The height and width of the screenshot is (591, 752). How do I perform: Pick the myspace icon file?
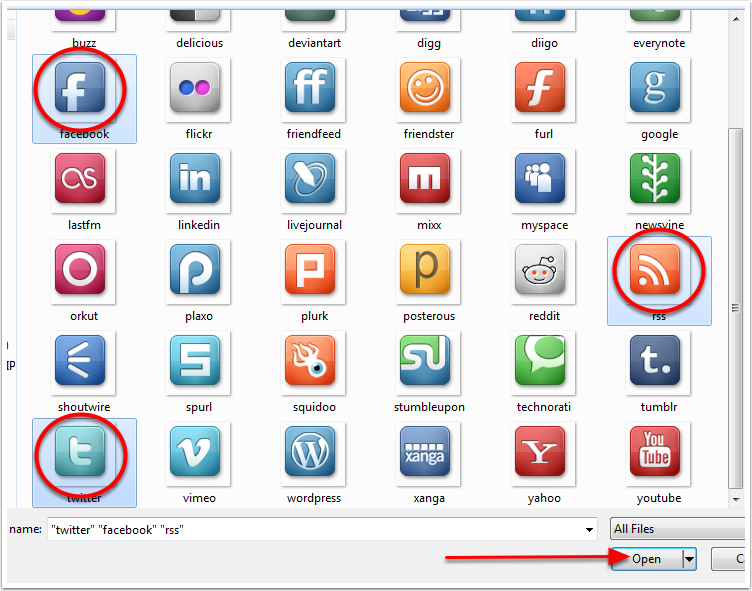(x=540, y=178)
